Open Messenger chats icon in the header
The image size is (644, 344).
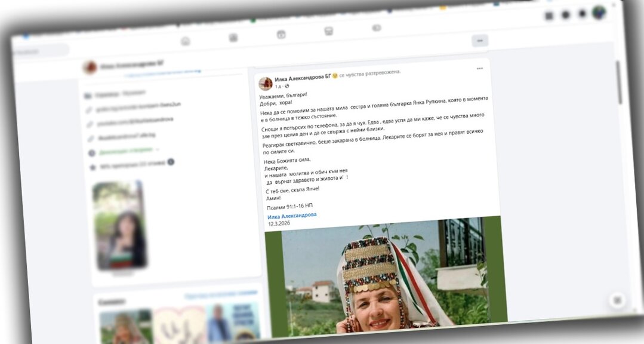click(566, 15)
